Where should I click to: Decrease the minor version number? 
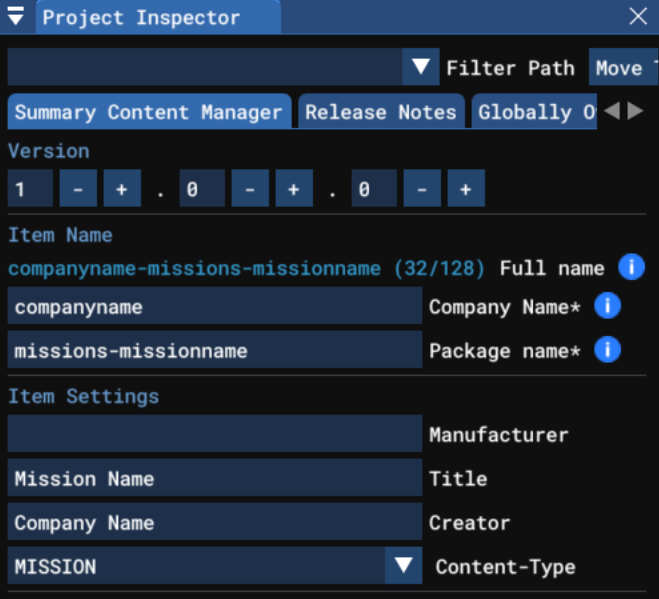click(250, 189)
